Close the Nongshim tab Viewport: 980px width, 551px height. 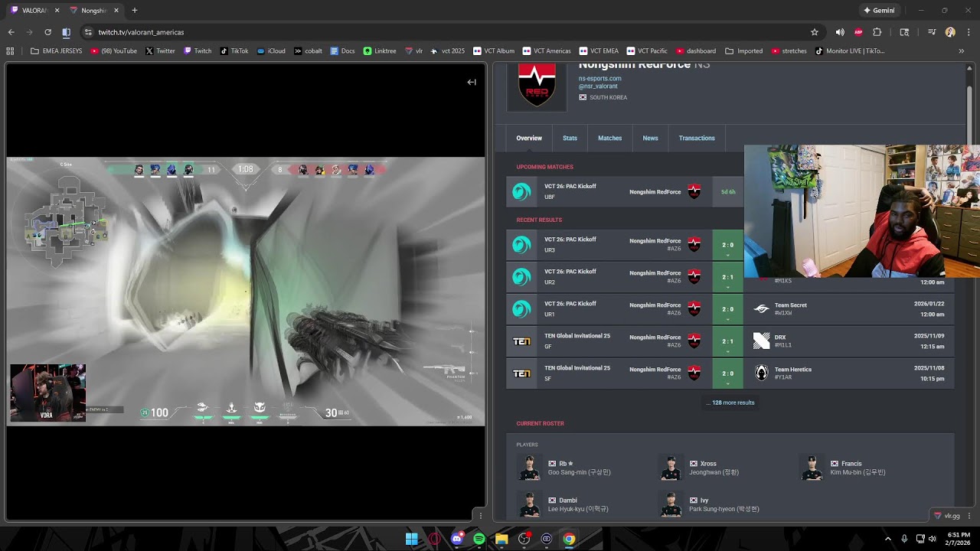[x=116, y=11]
